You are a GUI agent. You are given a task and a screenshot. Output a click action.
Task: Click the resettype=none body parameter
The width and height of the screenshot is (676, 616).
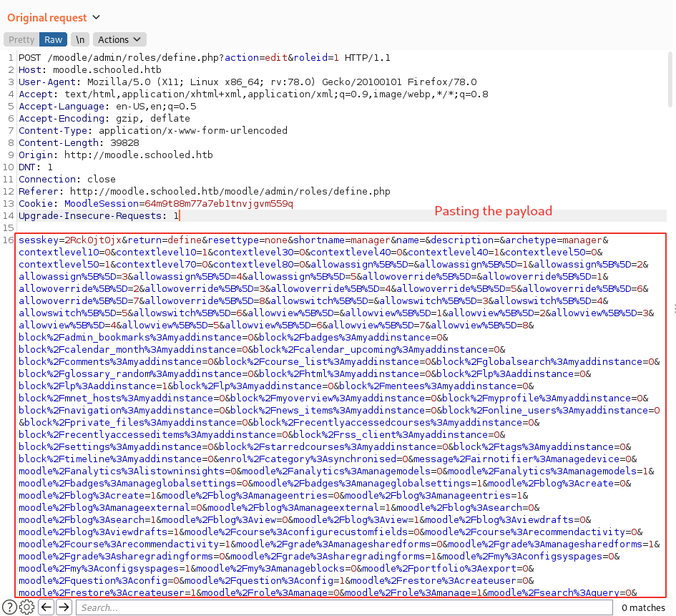(x=248, y=240)
